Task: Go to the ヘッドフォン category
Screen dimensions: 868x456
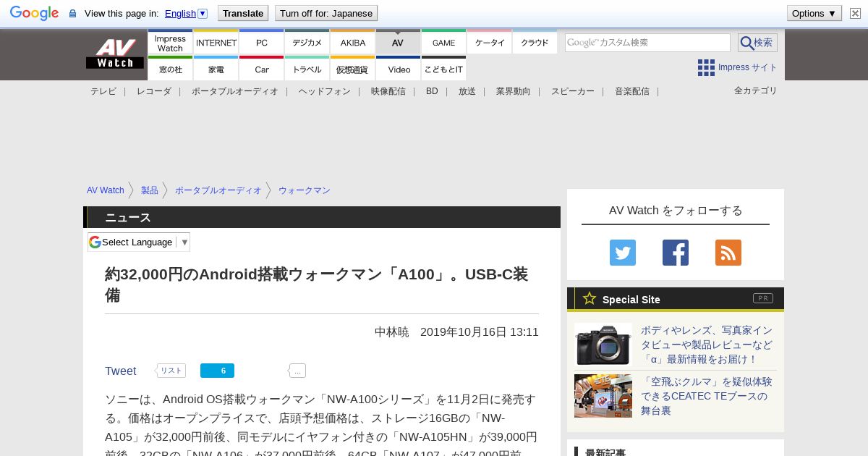Action: point(325,91)
